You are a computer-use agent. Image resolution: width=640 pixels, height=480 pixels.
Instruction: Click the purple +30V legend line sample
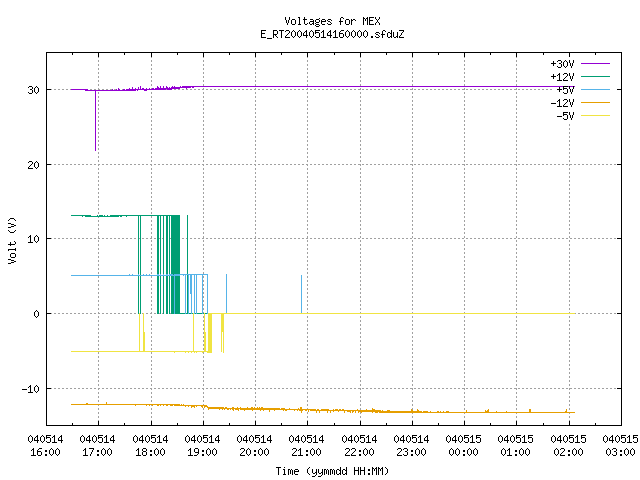point(595,64)
